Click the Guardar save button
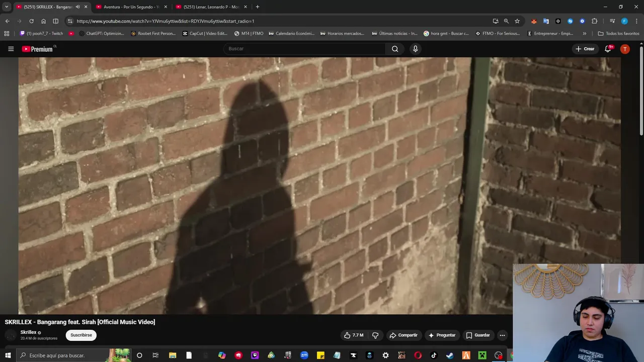This screenshot has width=644, height=362. pyautogui.click(x=478, y=335)
